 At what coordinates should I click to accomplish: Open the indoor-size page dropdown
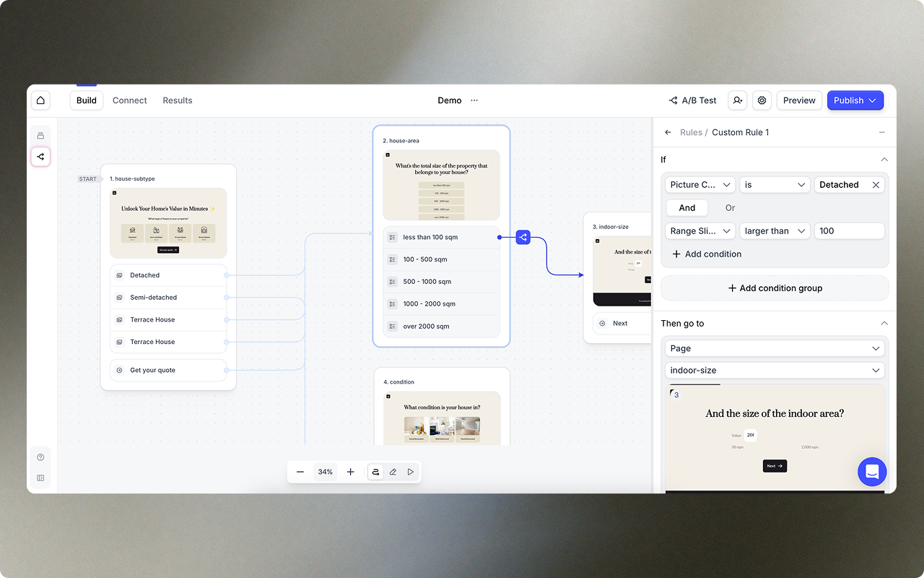point(775,370)
